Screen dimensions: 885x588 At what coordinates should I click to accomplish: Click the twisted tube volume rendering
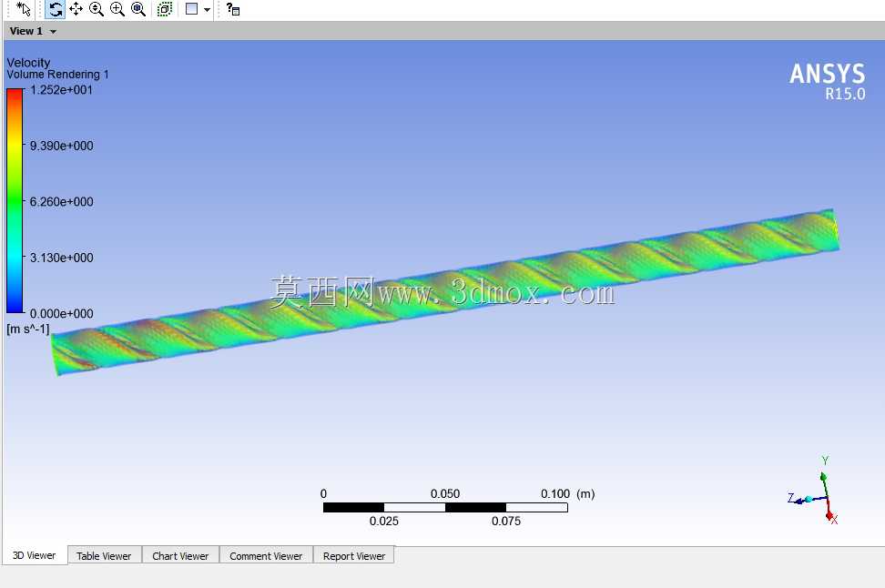coord(445,292)
